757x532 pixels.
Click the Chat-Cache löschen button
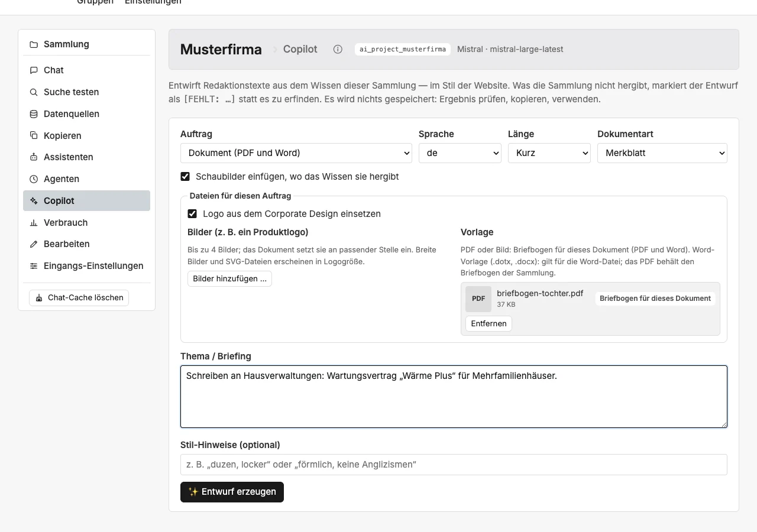click(79, 298)
